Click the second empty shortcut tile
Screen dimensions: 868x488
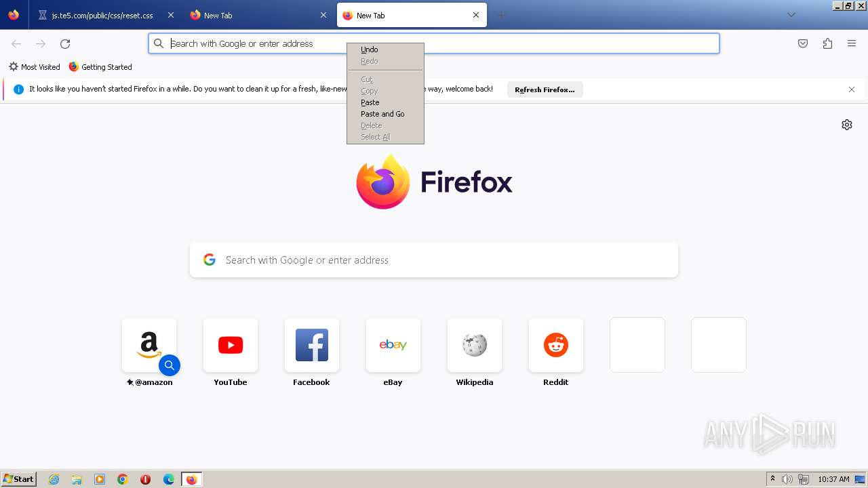[x=719, y=345]
